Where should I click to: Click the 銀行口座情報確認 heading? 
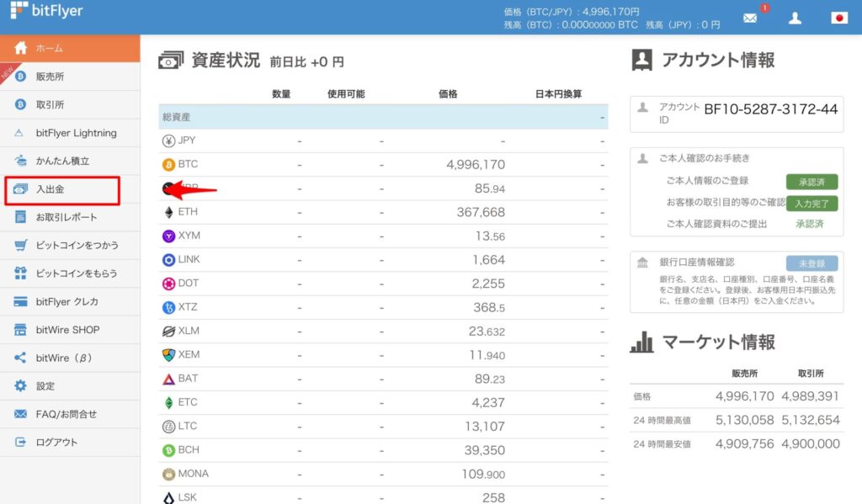697,263
